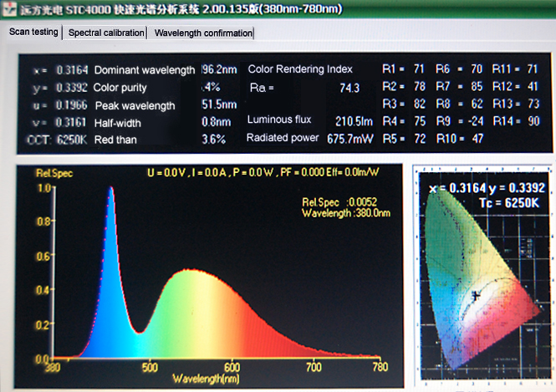
Task: Open the Spectral calibration tab
Action: [105, 33]
